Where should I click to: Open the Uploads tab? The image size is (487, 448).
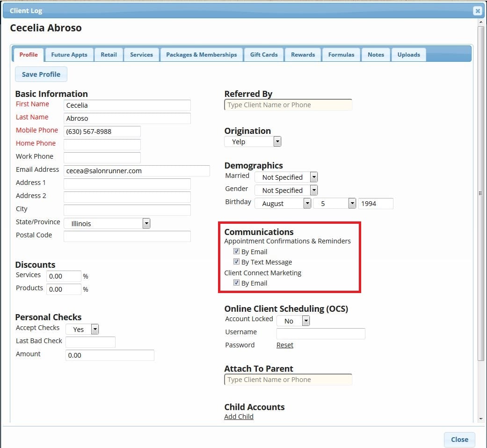(x=408, y=54)
